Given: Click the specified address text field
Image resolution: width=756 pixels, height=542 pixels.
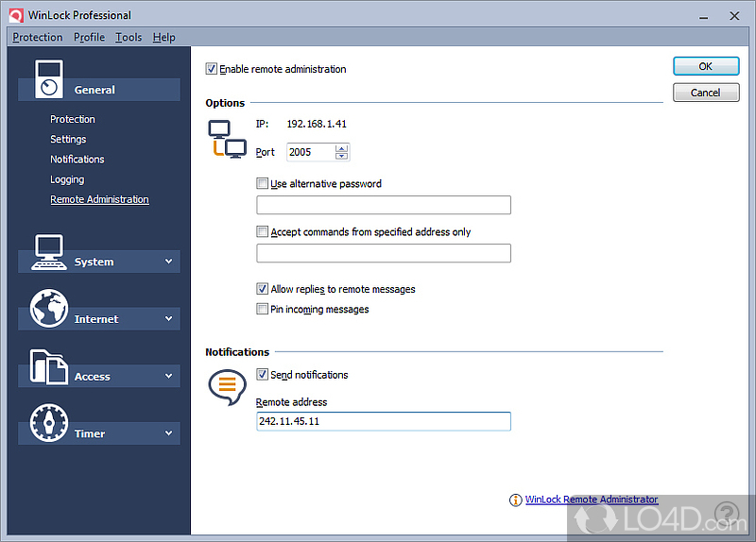Looking at the screenshot, I should (x=384, y=253).
